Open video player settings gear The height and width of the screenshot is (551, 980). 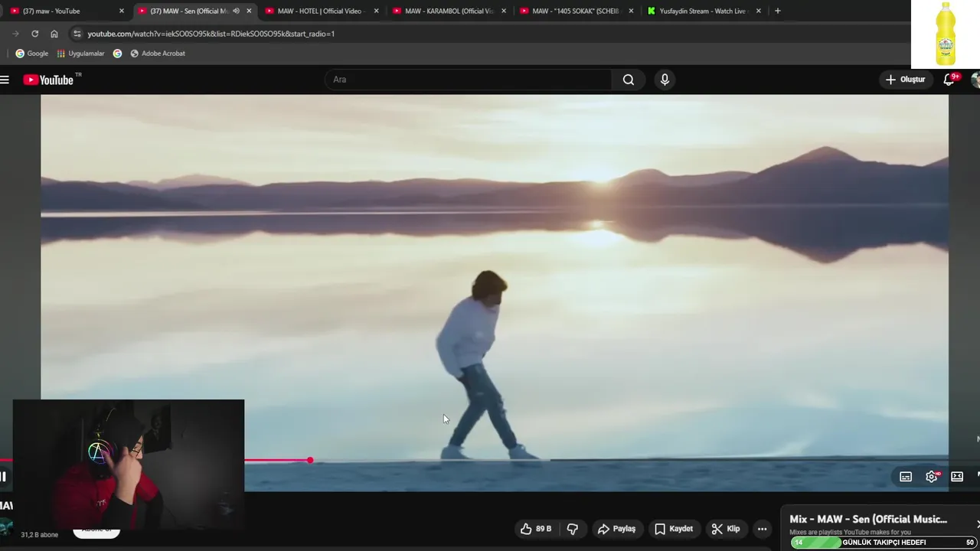932,477
